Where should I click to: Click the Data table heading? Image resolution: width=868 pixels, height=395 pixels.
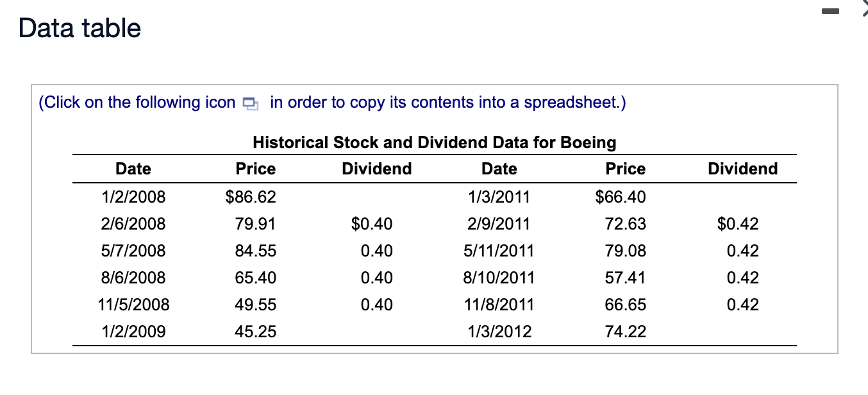(78, 28)
